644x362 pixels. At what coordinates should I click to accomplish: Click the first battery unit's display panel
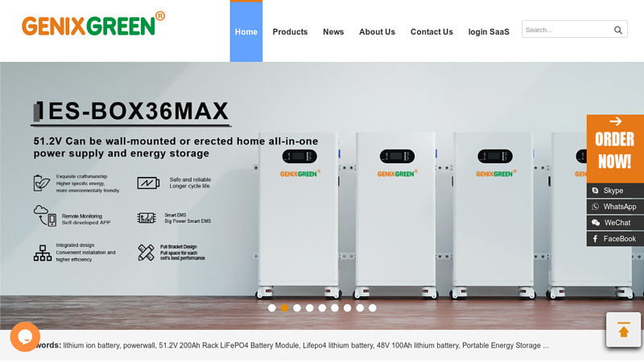click(x=299, y=156)
